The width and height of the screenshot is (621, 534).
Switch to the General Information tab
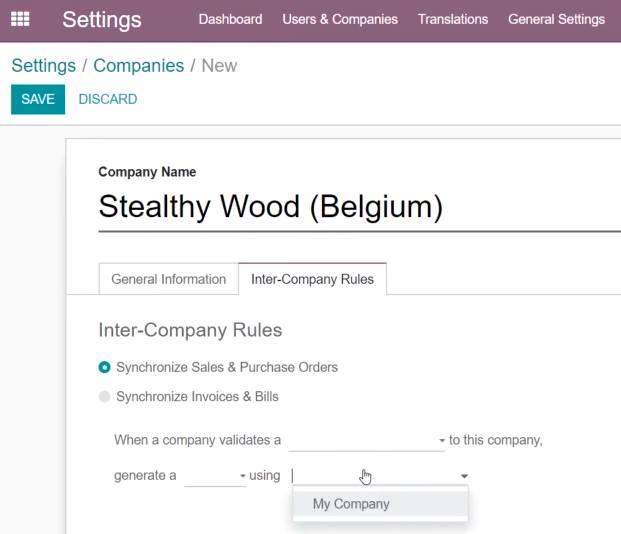click(x=169, y=279)
